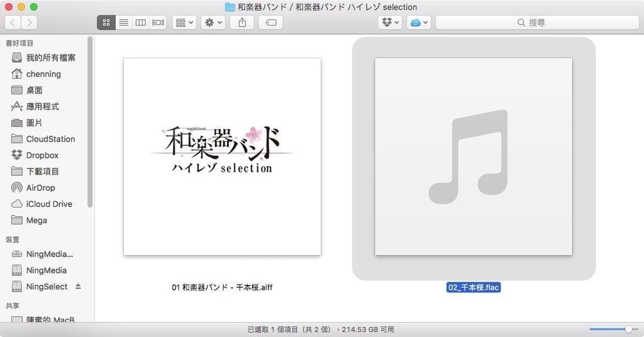This screenshot has width=644, height=337.
Task: Select 我的所有檔案 sidebar label
Action: 51,57
